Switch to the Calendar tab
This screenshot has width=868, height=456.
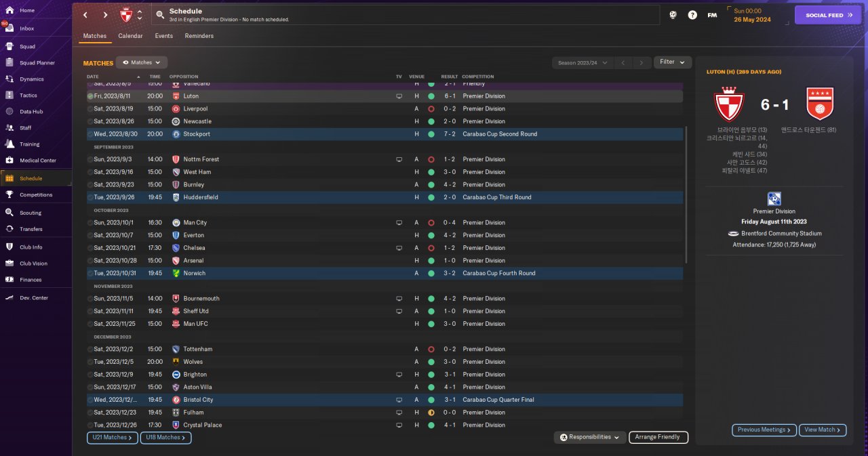tap(130, 36)
